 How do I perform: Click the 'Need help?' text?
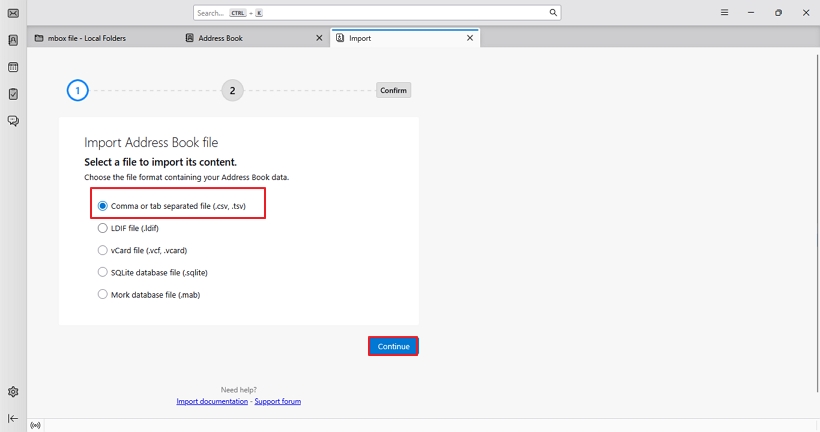(238, 390)
